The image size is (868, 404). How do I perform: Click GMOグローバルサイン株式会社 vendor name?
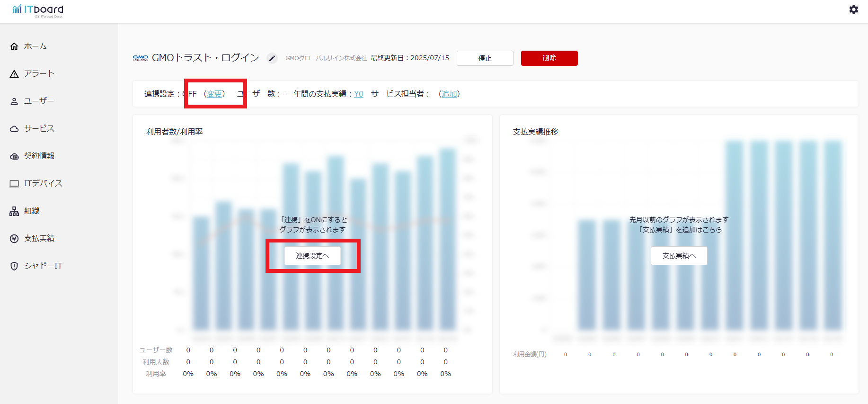(326, 58)
